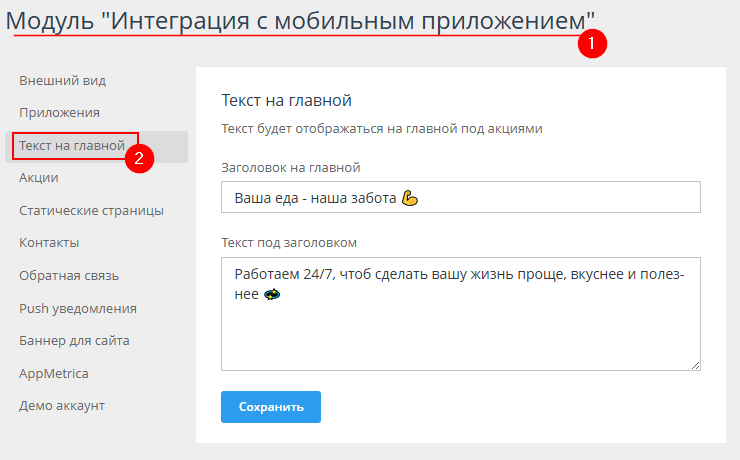
Task: Click red marker number 1
Action: (593, 43)
